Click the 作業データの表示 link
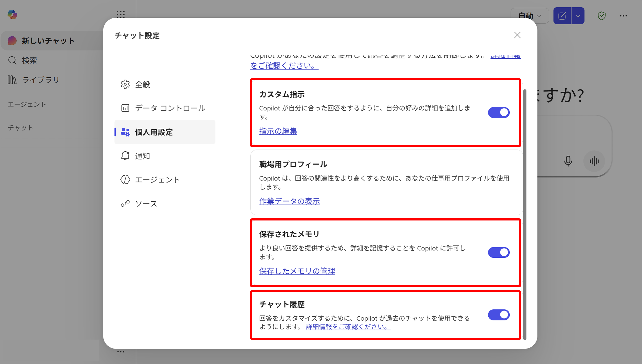 point(289,201)
